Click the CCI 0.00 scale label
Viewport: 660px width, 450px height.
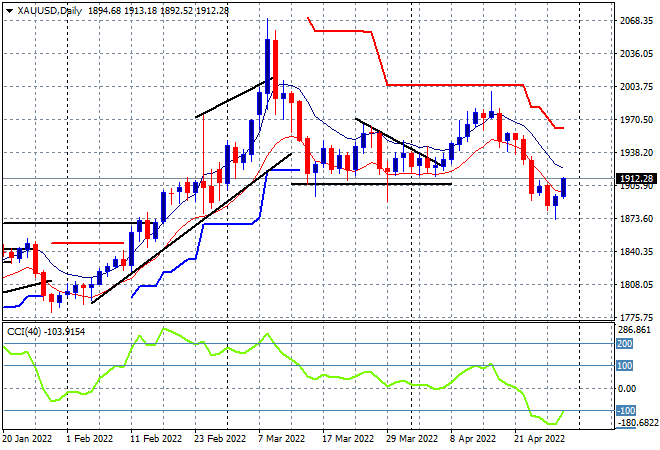[627, 389]
